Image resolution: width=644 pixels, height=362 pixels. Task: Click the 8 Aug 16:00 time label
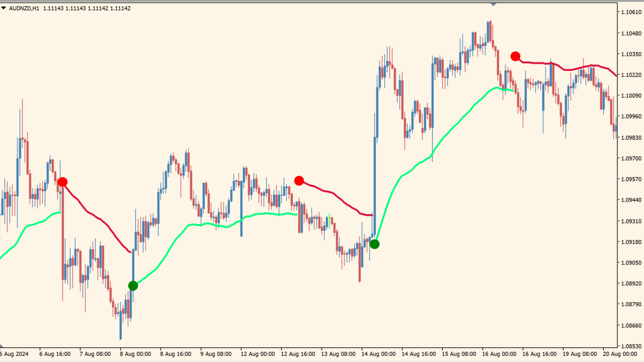(176, 354)
